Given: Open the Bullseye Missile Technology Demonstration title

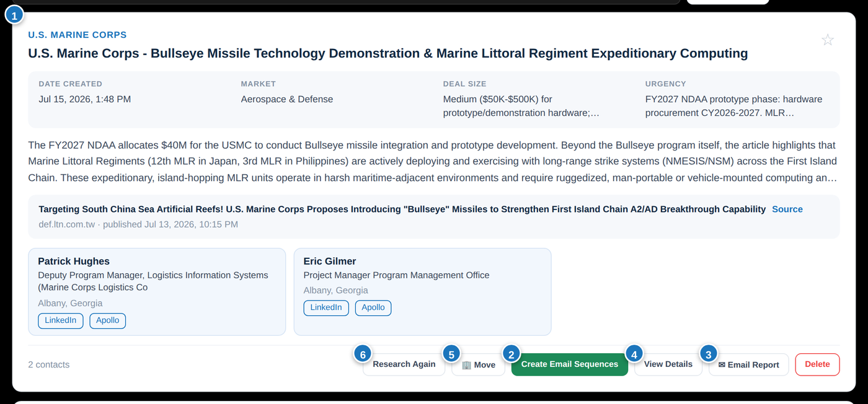Looking at the screenshot, I should click(388, 53).
